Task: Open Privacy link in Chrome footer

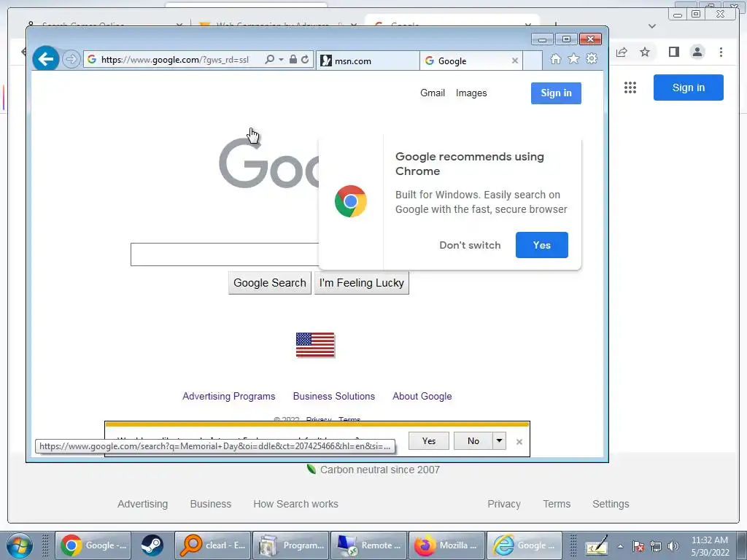Action: click(504, 504)
